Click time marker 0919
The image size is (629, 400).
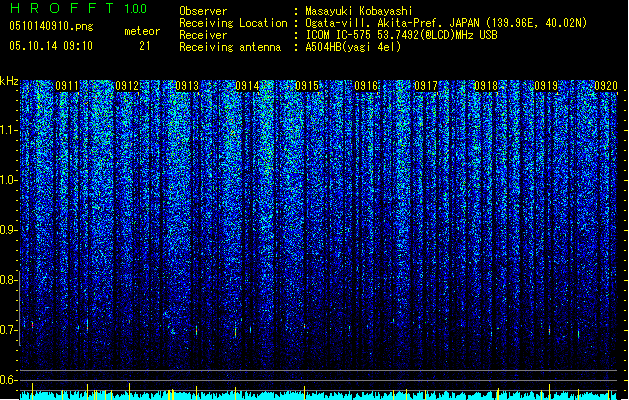(546, 86)
